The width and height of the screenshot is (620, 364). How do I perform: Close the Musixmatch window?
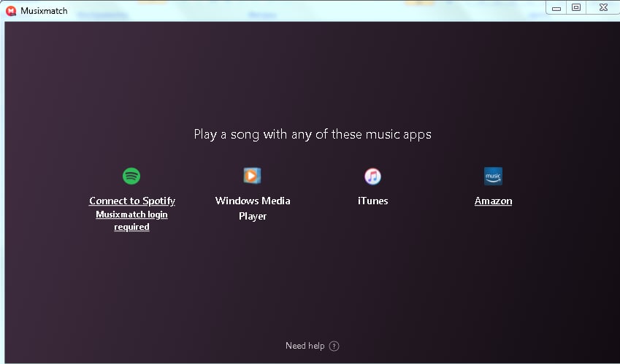click(x=603, y=7)
